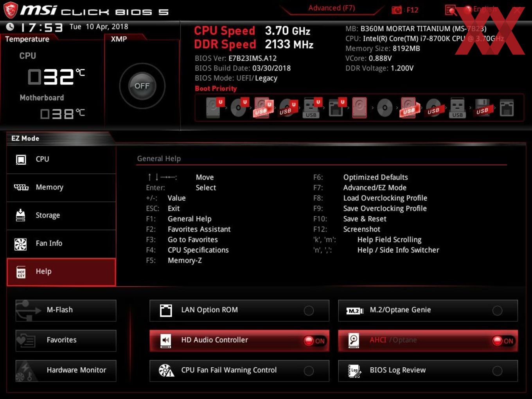The width and height of the screenshot is (532, 399).
Task: Click the DDR Voltage 1.200V reading
Action: point(379,68)
